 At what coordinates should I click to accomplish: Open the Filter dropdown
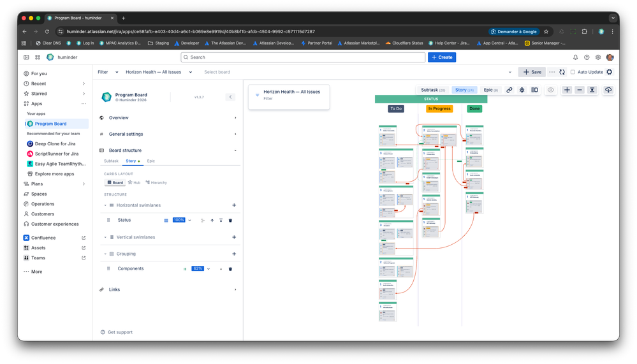coord(108,72)
